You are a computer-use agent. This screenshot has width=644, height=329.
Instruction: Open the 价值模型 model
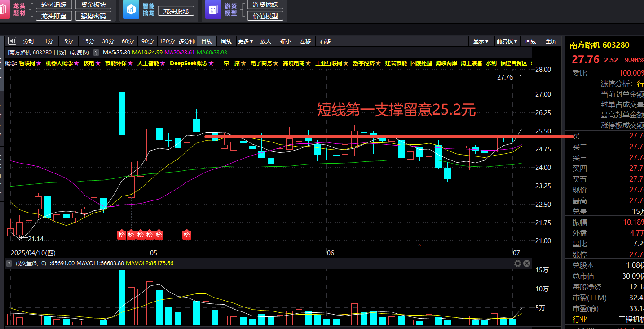point(265,16)
